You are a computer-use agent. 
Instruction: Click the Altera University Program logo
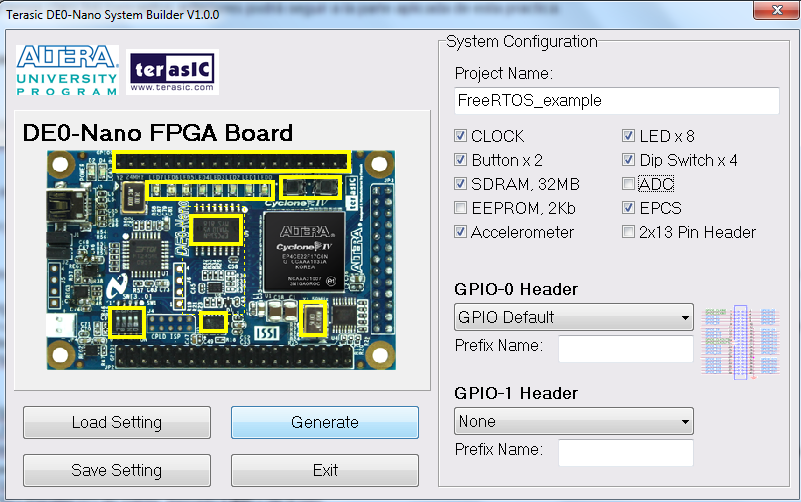(x=67, y=69)
